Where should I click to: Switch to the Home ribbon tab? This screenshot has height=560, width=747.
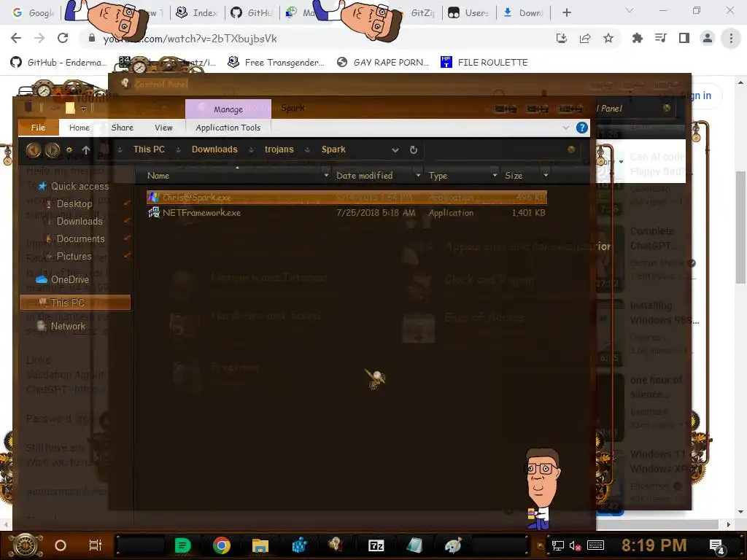[79, 128]
